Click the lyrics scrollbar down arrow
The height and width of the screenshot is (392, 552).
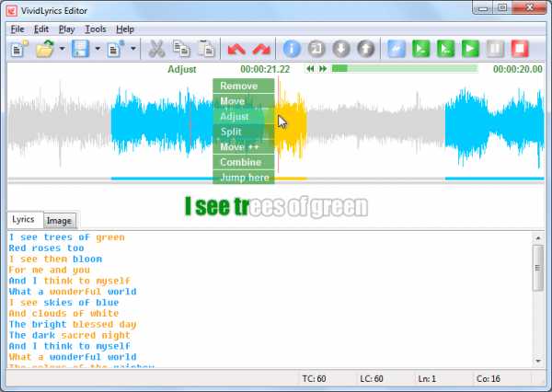point(538,361)
